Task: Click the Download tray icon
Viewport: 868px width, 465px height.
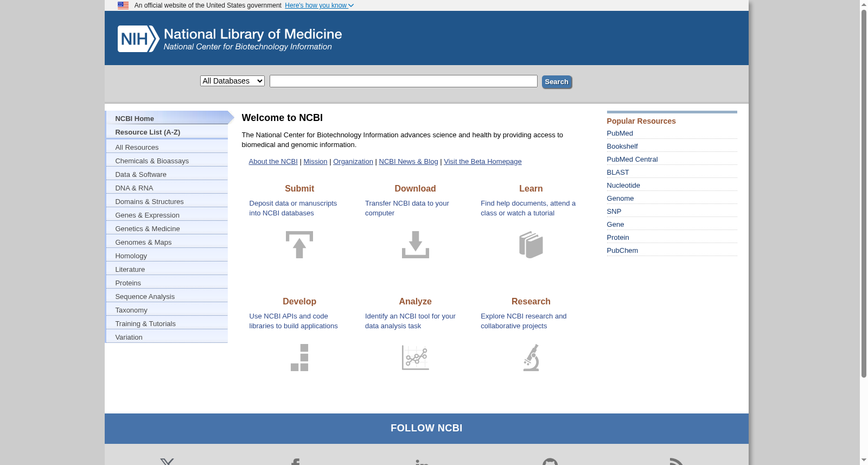Action: (416, 245)
